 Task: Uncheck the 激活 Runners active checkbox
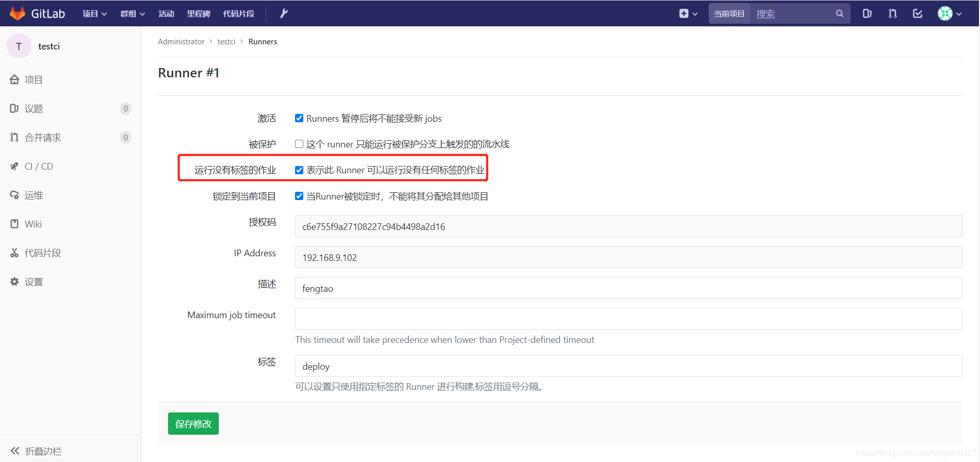click(x=299, y=118)
